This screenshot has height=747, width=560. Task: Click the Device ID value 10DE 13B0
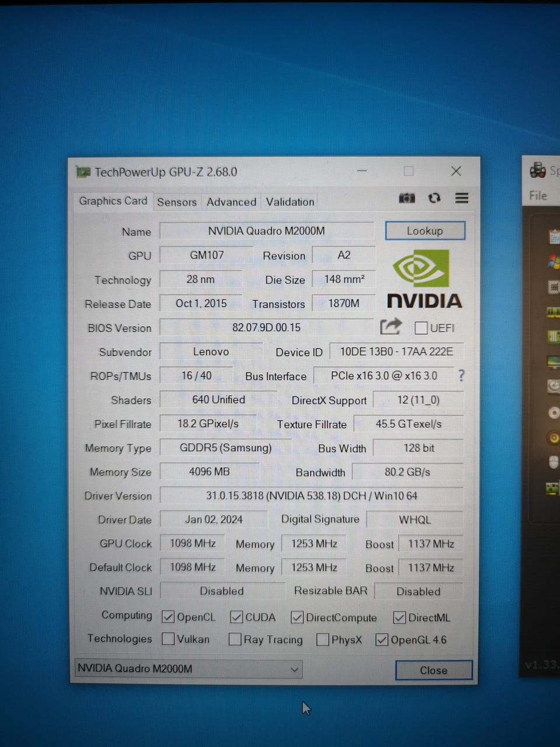397,351
